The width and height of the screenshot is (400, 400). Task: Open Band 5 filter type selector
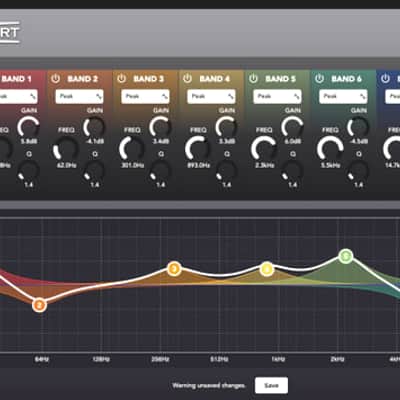[x=277, y=97]
